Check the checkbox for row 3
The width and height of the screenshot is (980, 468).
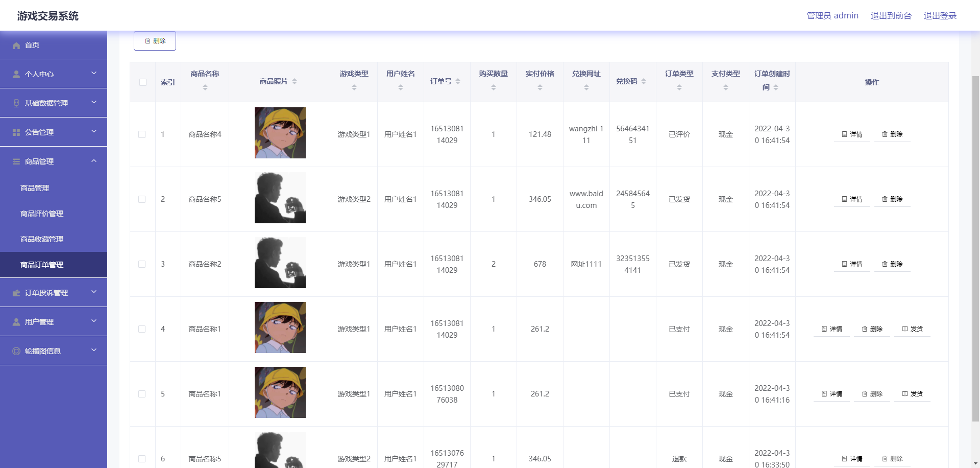(142, 264)
